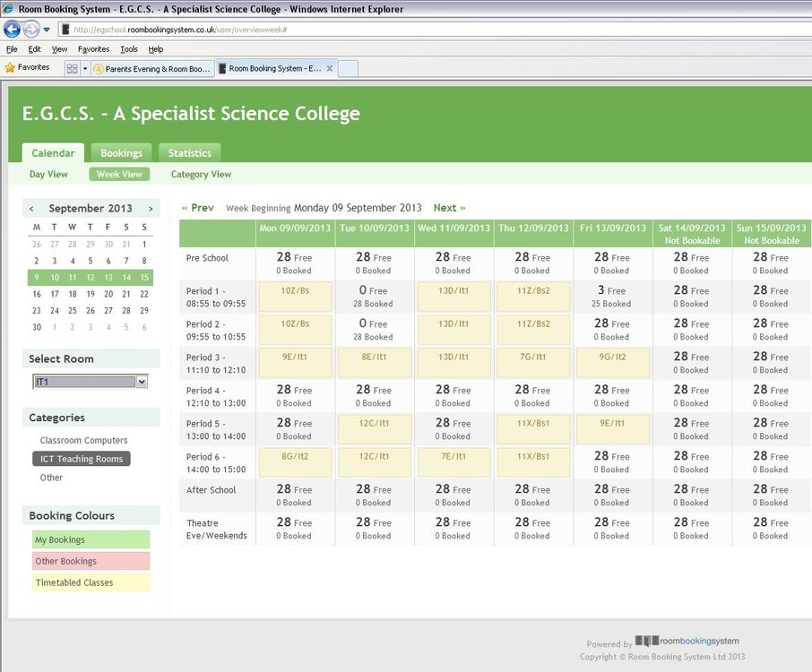The height and width of the screenshot is (672, 812).
Task: Choose the Classroom Computers category
Action: pos(84,440)
